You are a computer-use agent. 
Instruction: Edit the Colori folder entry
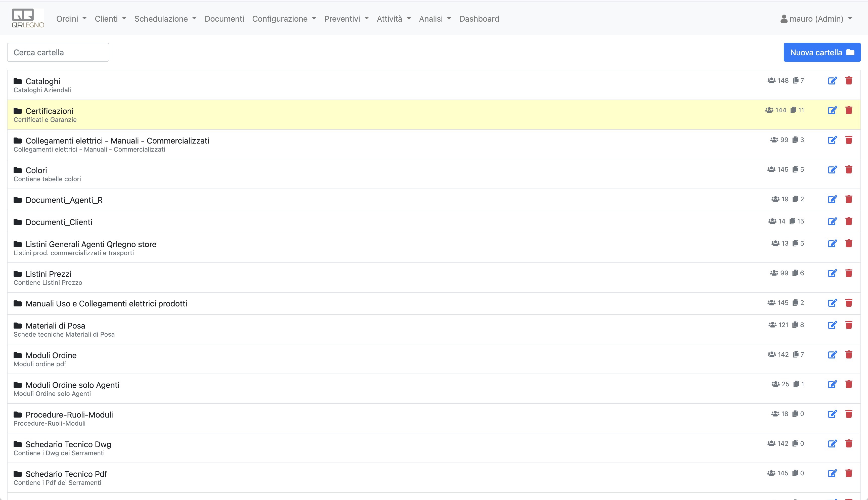pos(832,170)
